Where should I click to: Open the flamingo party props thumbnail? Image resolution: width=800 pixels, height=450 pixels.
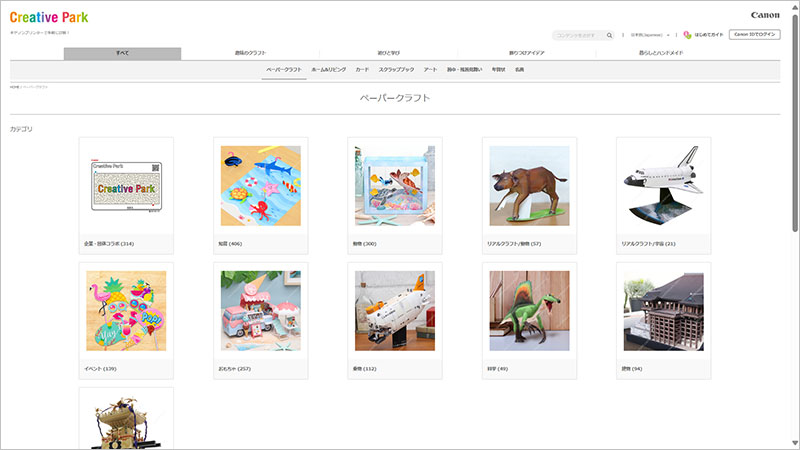tap(126, 311)
